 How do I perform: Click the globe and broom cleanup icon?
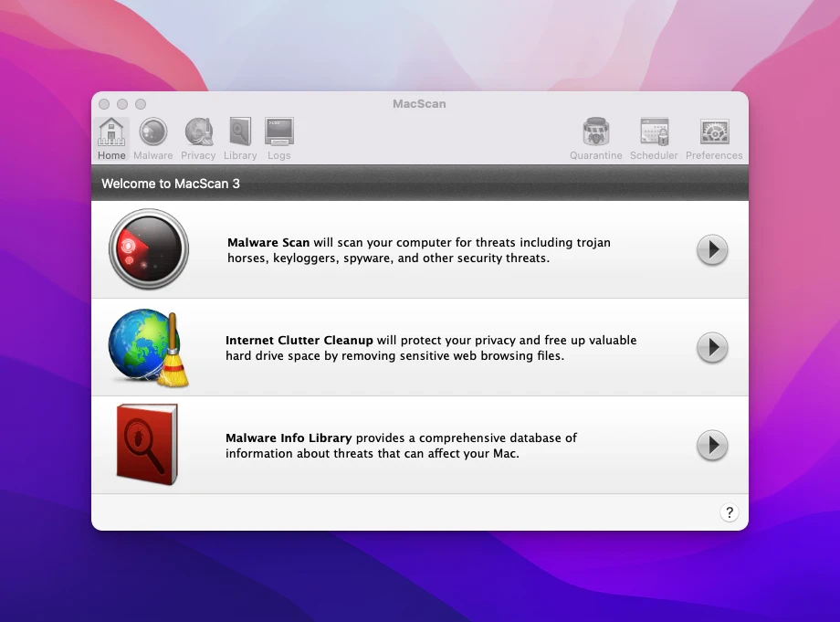tap(148, 348)
